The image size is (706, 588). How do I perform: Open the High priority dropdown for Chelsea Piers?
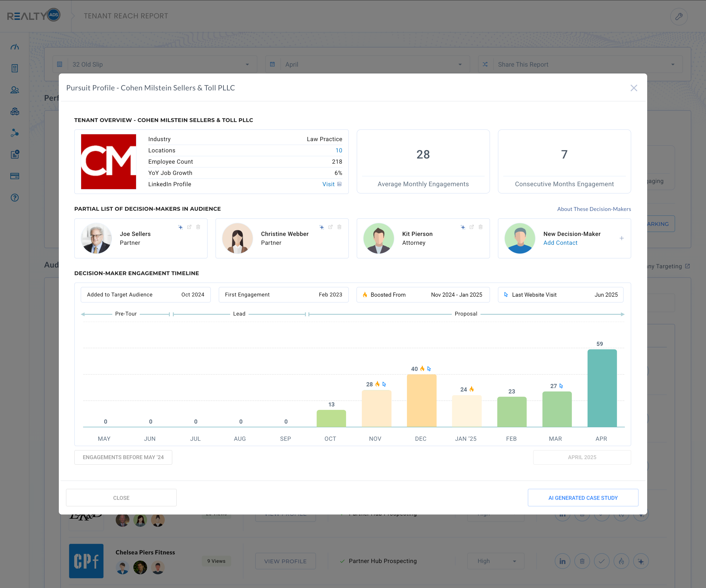(496, 562)
